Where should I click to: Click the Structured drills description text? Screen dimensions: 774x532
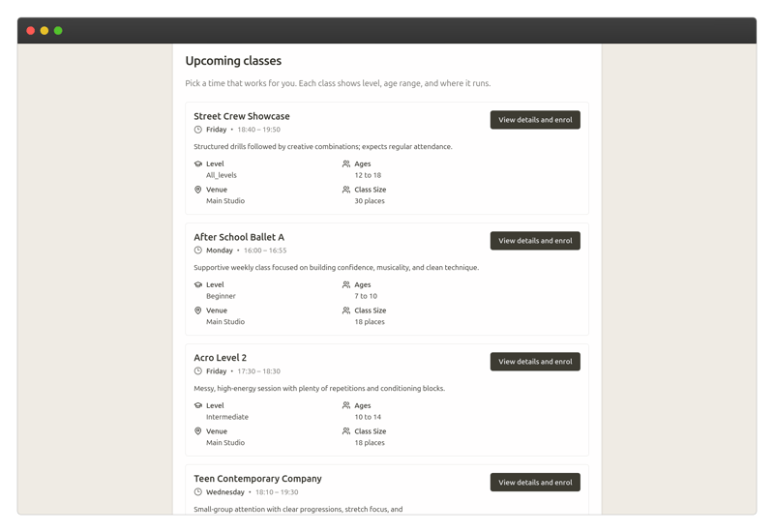pyautogui.click(x=323, y=147)
